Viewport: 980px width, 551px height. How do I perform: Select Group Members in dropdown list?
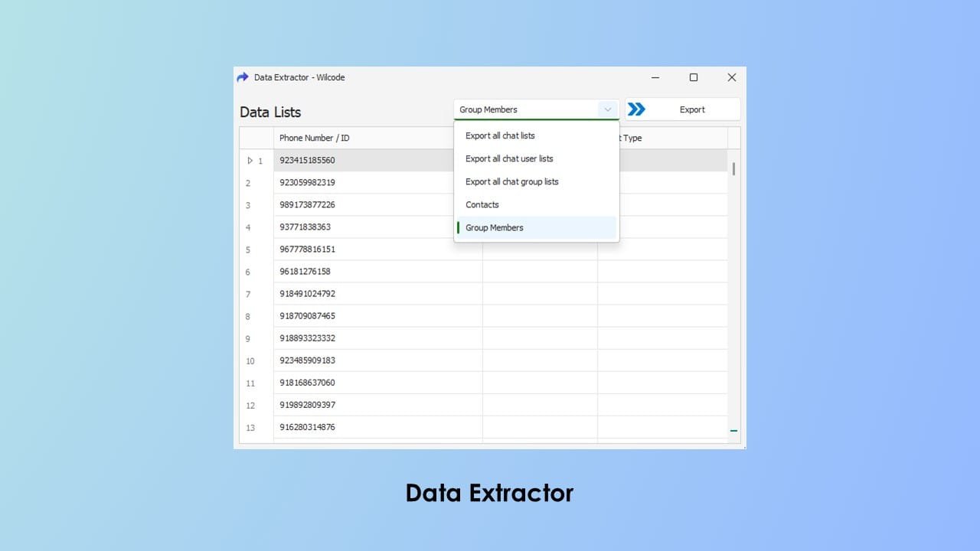495,227
